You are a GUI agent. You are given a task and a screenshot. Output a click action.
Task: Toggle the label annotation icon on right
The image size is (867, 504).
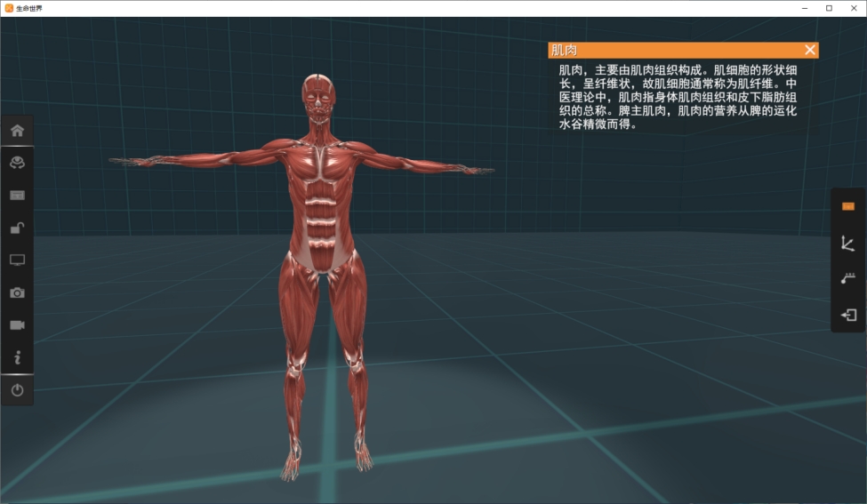point(847,278)
